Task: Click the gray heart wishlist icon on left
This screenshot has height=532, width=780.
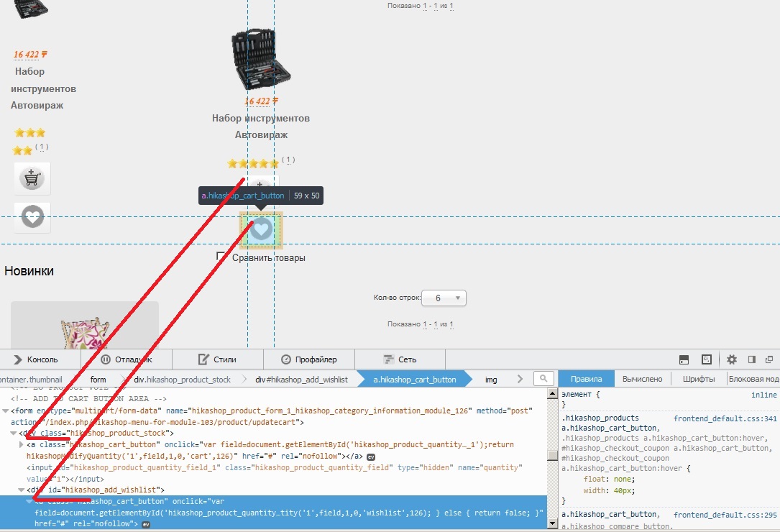Action: 32,217
